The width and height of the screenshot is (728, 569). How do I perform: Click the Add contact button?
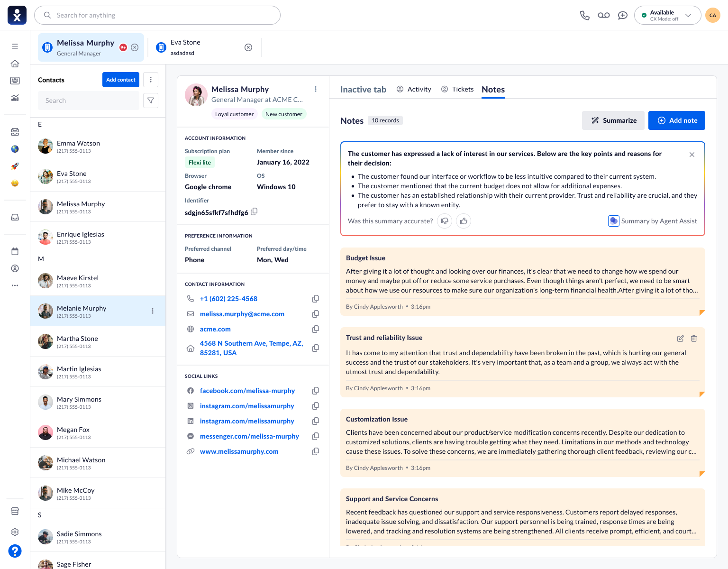(121, 80)
